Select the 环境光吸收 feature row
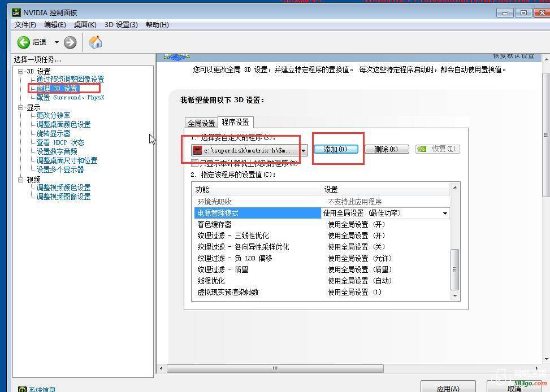This screenshot has height=392, width=550. pos(322,202)
